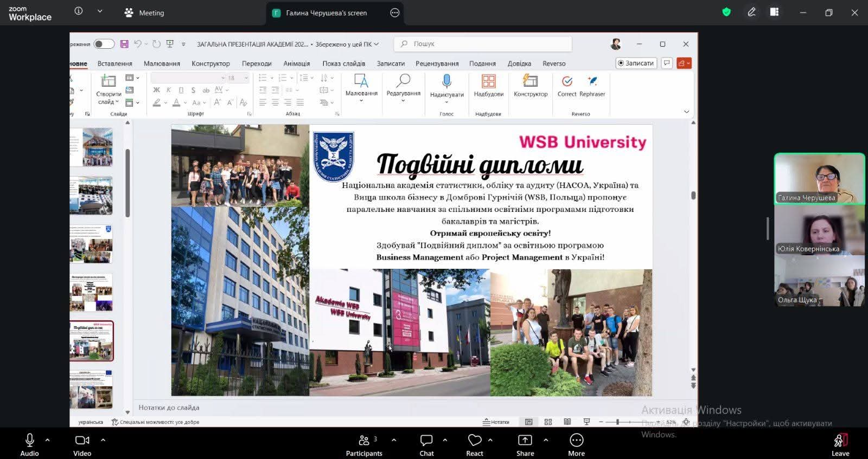Mute audio with the microphone button
The width and height of the screenshot is (868, 459).
tap(30, 441)
